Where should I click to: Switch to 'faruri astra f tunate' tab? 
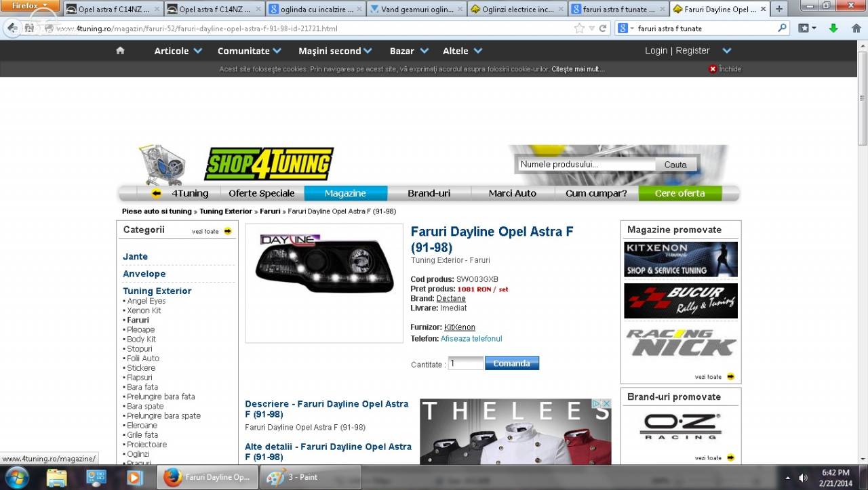click(618, 9)
